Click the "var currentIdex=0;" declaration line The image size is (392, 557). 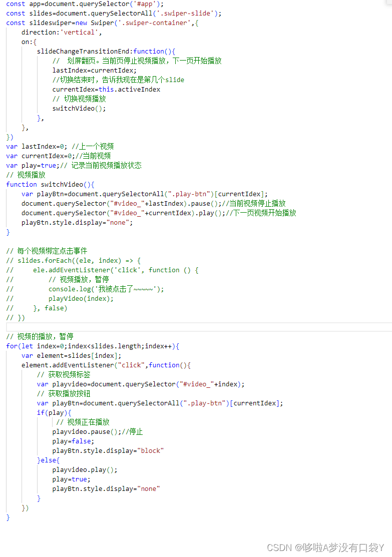point(58,156)
